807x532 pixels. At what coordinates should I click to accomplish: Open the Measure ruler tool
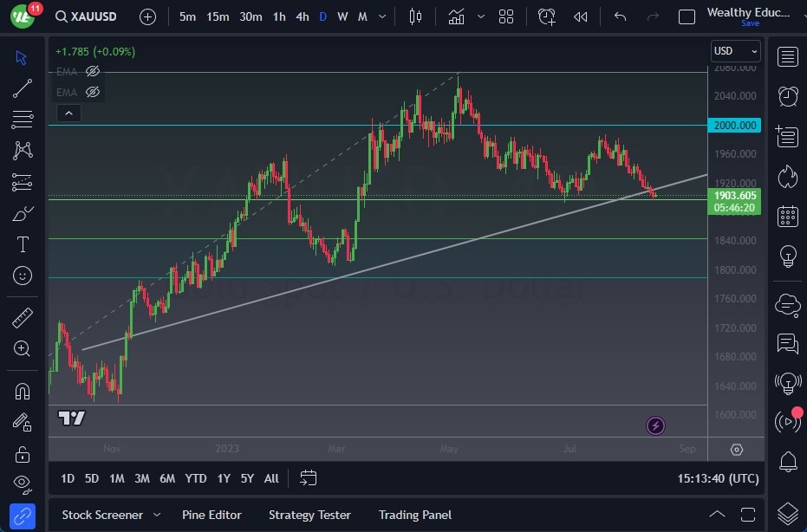click(23, 318)
